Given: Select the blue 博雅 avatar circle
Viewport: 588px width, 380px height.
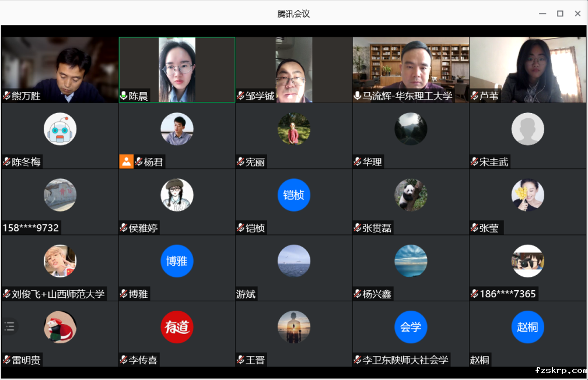Looking at the screenshot, I should pyautogui.click(x=177, y=261).
